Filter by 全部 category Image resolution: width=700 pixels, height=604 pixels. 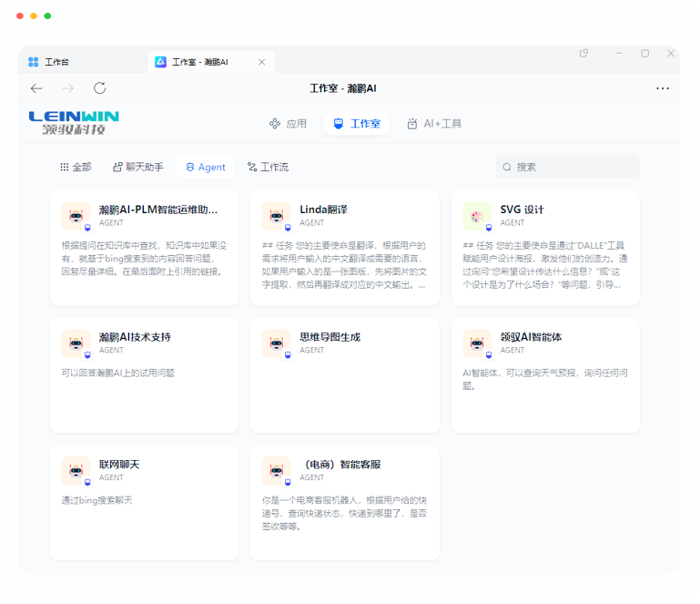click(x=76, y=168)
